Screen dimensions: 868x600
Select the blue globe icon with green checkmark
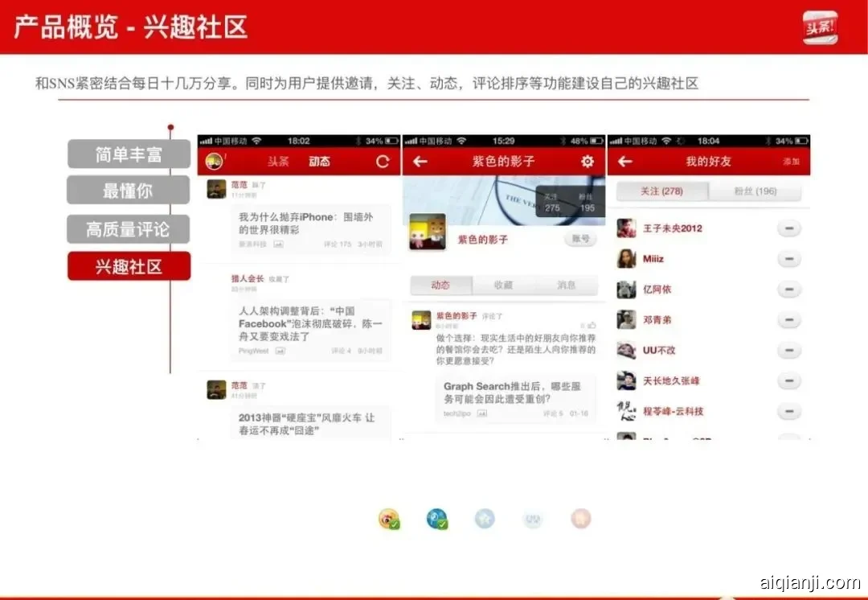pos(436,519)
